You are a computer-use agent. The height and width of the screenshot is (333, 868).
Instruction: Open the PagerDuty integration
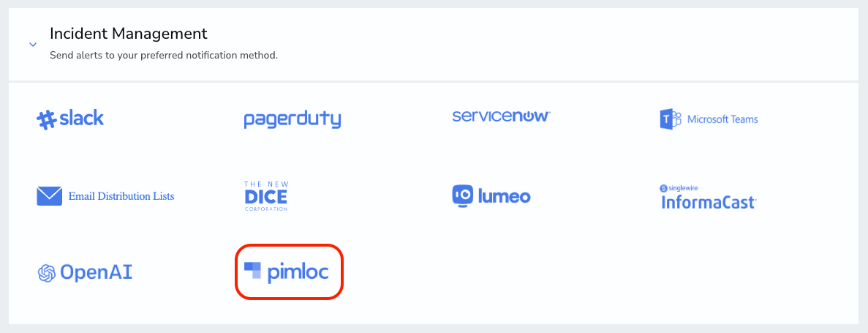(293, 120)
